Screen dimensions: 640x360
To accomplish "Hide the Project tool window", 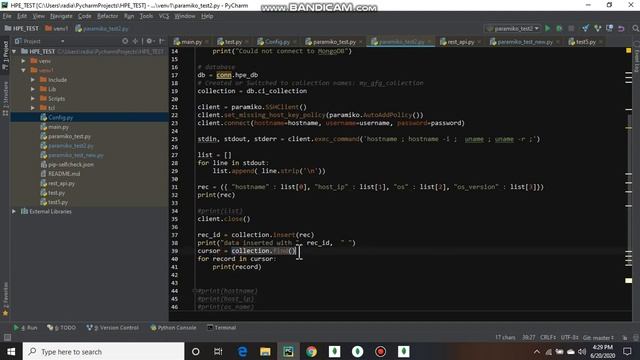I will (x=162, y=41).
